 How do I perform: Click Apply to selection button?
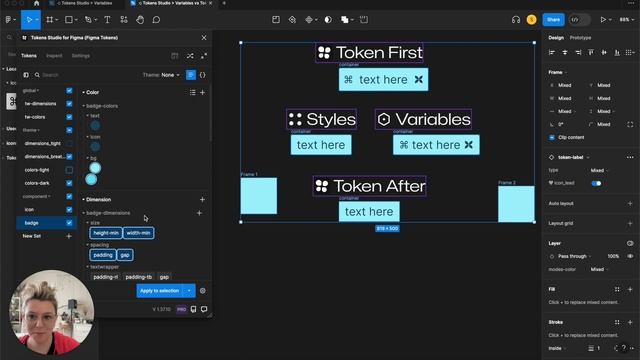click(160, 291)
